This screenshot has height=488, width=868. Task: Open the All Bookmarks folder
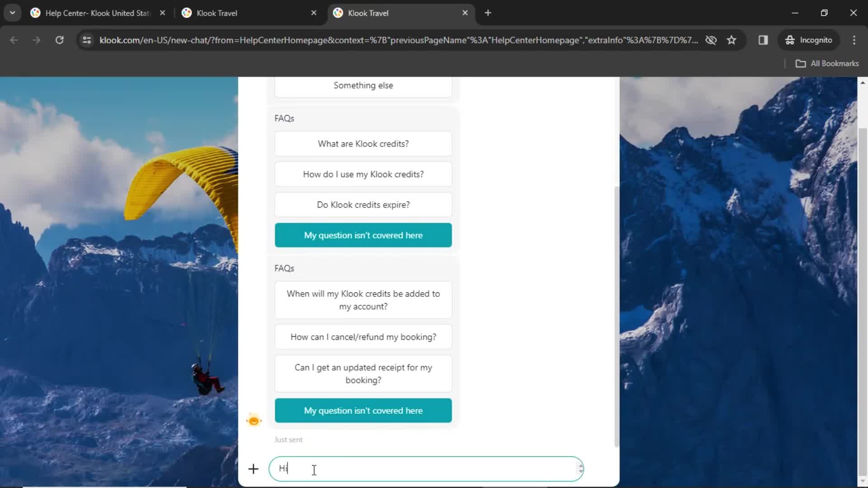pyautogui.click(x=827, y=64)
